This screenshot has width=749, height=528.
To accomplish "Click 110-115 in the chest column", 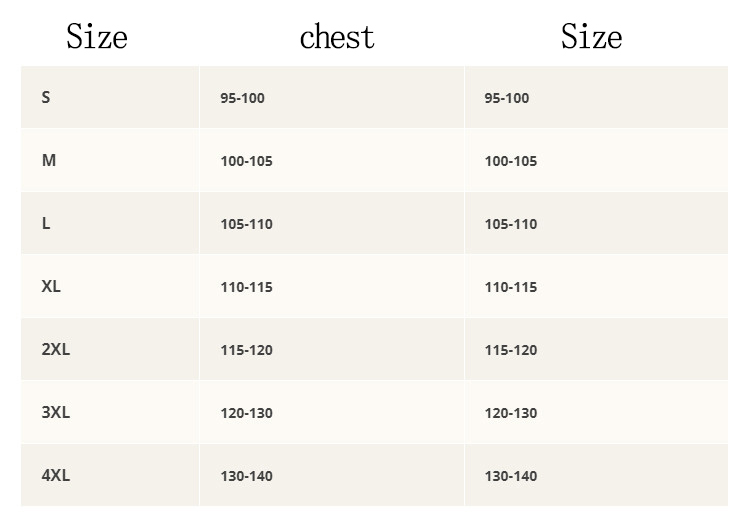I will tap(246, 287).
